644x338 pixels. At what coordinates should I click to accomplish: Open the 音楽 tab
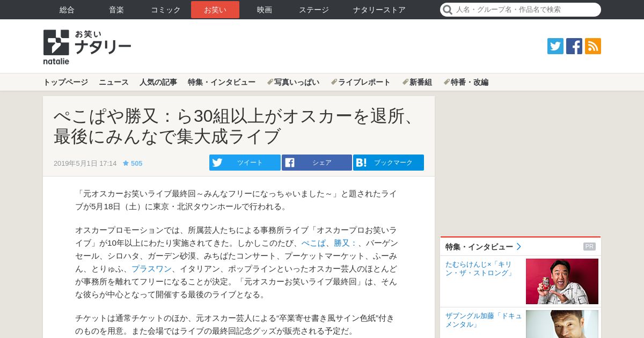coord(116,10)
